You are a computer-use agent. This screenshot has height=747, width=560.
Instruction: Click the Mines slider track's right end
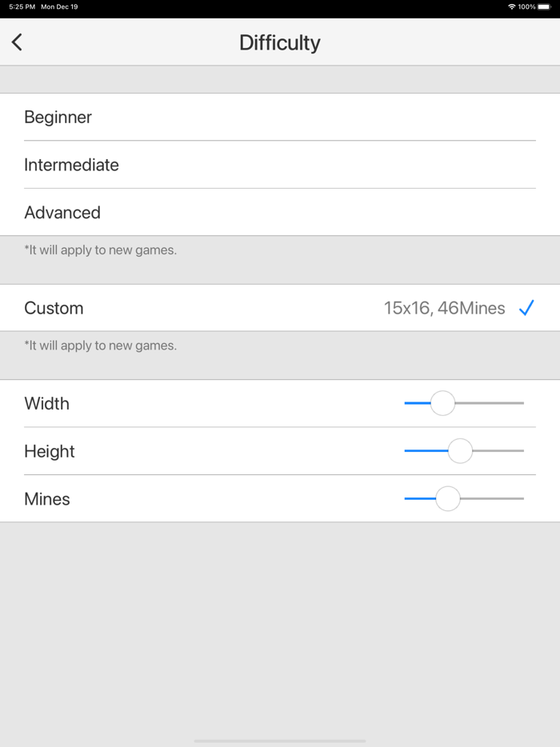click(x=521, y=499)
